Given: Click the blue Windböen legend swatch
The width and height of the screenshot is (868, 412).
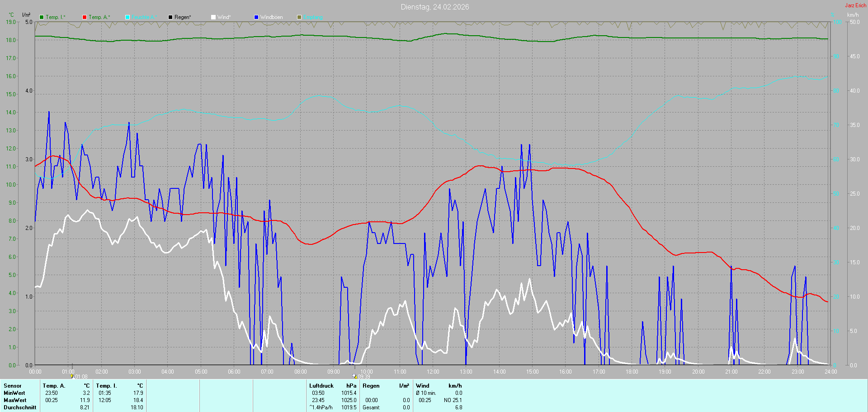Looking at the screenshot, I should (256, 17).
